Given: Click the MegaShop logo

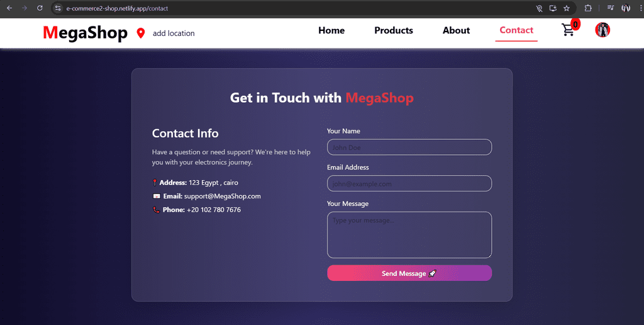Looking at the screenshot, I should (85, 33).
